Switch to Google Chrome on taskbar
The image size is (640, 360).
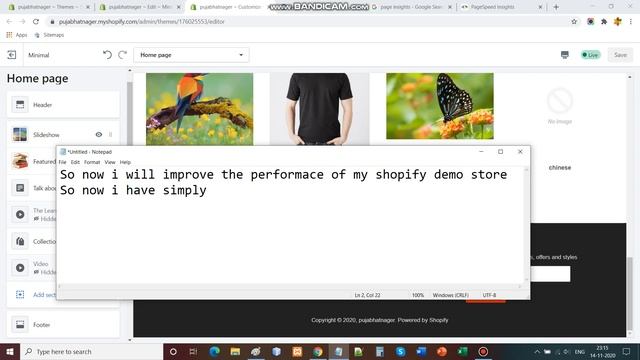[318, 351]
